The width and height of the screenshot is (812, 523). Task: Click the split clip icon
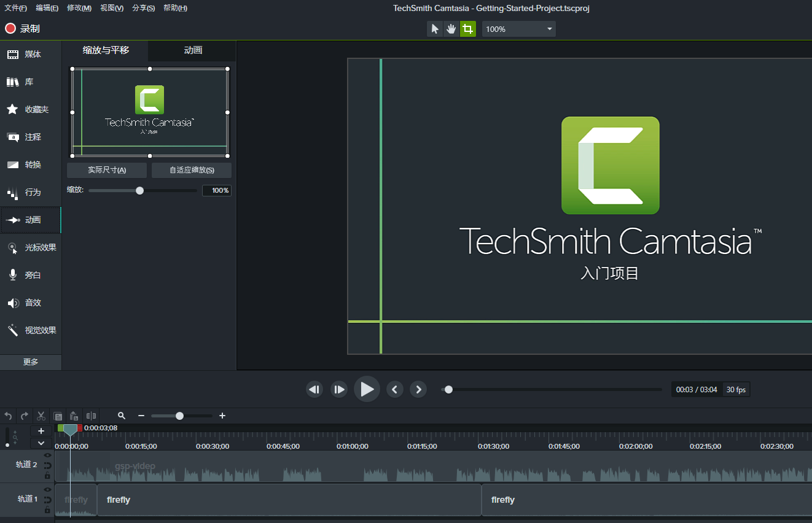point(91,416)
